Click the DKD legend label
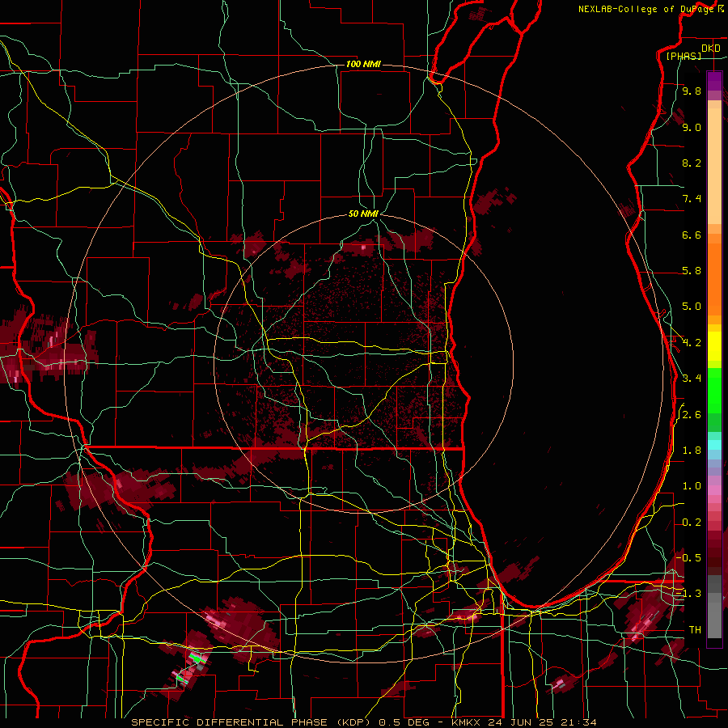The height and width of the screenshot is (728, 728). (x=710, y=49)
